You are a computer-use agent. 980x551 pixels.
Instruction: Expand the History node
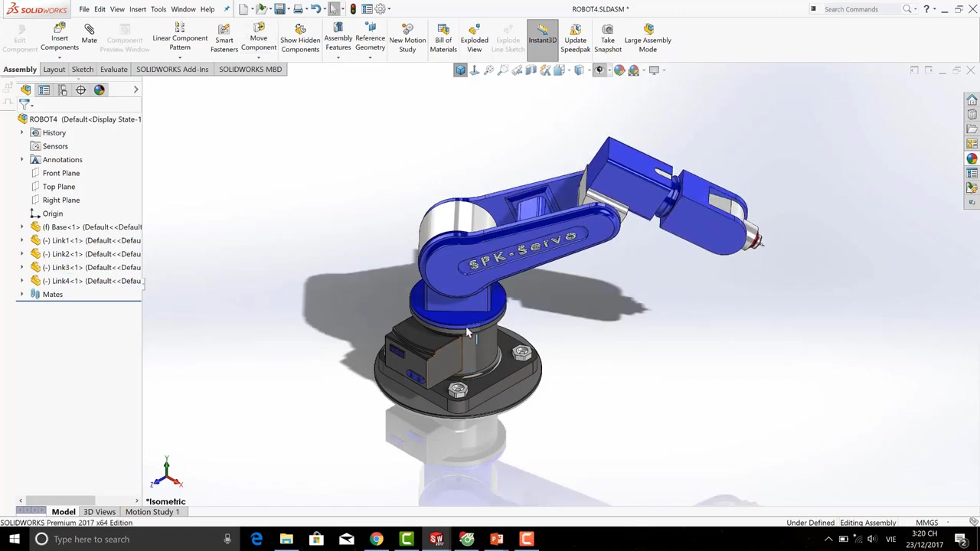(21, 132)
